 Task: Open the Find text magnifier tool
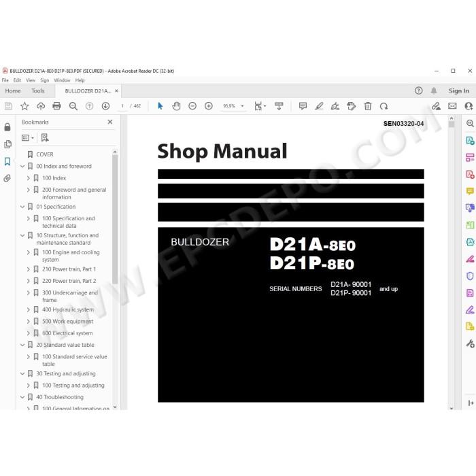73,106
